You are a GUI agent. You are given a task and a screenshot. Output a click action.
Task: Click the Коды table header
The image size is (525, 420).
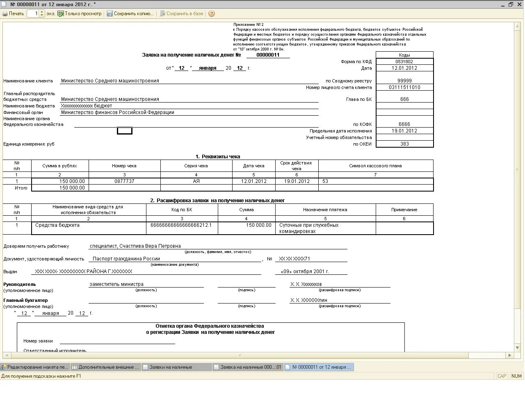(x=404, y=55)
